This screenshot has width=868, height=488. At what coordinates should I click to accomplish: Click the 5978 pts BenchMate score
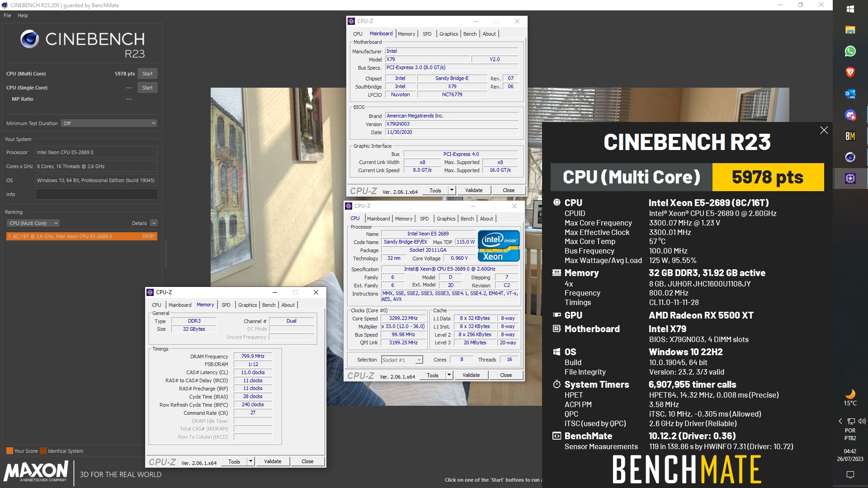point(768,177)
